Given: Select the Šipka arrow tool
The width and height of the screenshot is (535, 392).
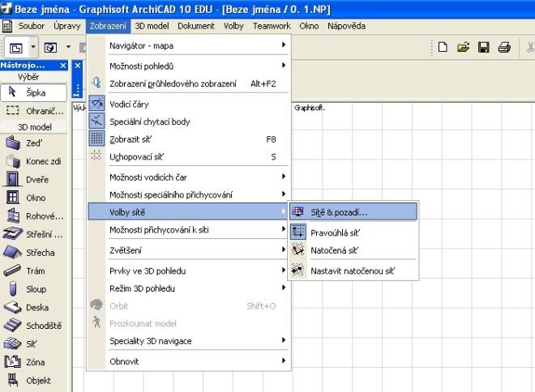Looking at the screenshot, I should (x=34, y=92).
